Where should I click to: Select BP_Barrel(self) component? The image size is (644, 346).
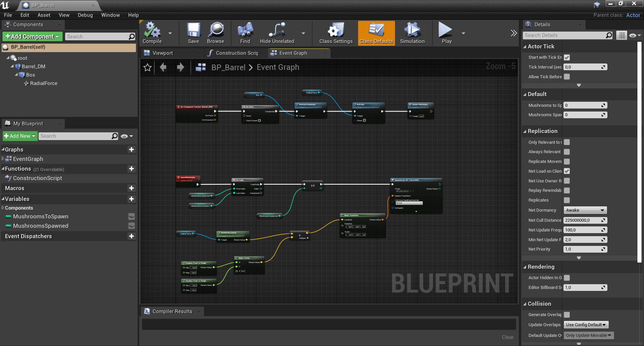click(x=69, y=47)
